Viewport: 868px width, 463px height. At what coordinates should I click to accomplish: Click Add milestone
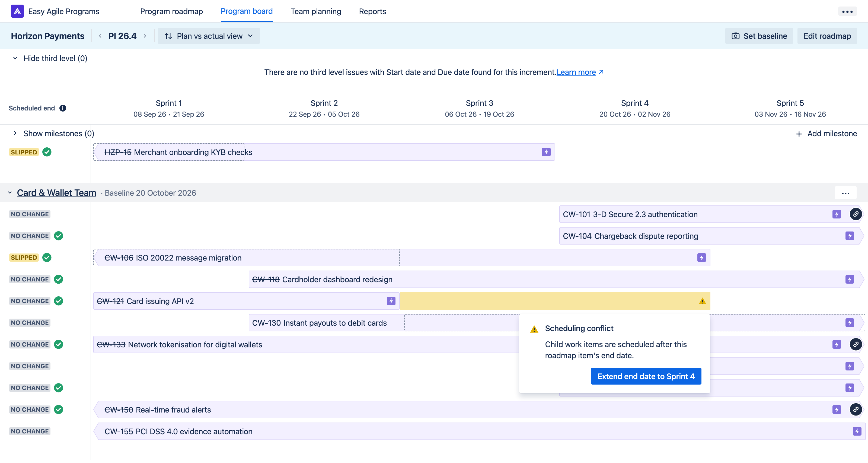coord(826,134)
